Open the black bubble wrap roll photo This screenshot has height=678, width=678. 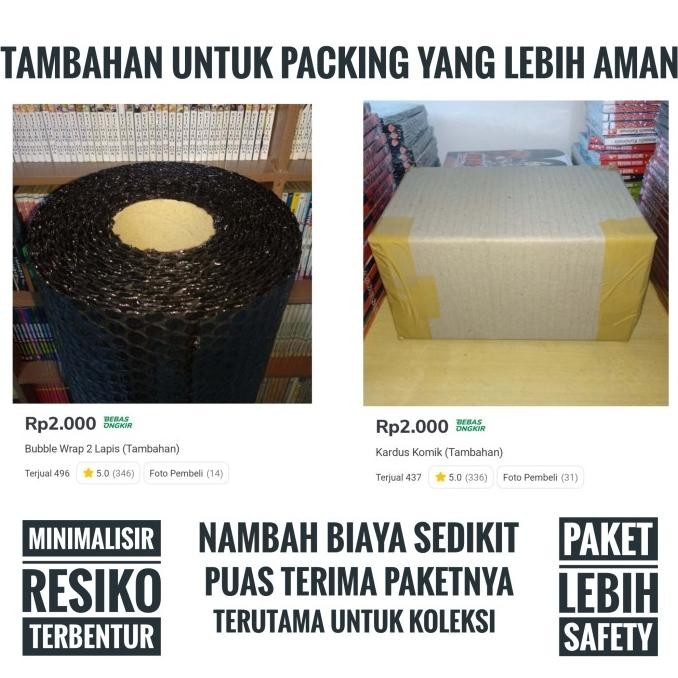click(162, 254)
